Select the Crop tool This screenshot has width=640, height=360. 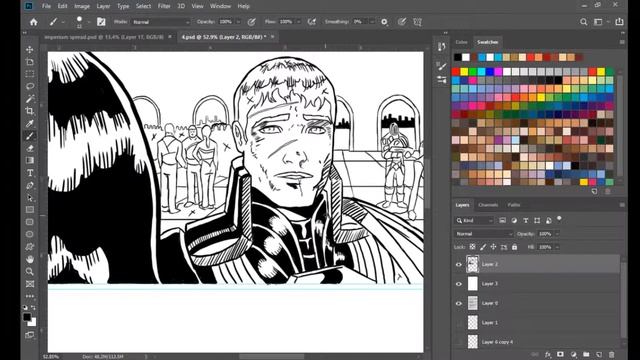(30, 111)
